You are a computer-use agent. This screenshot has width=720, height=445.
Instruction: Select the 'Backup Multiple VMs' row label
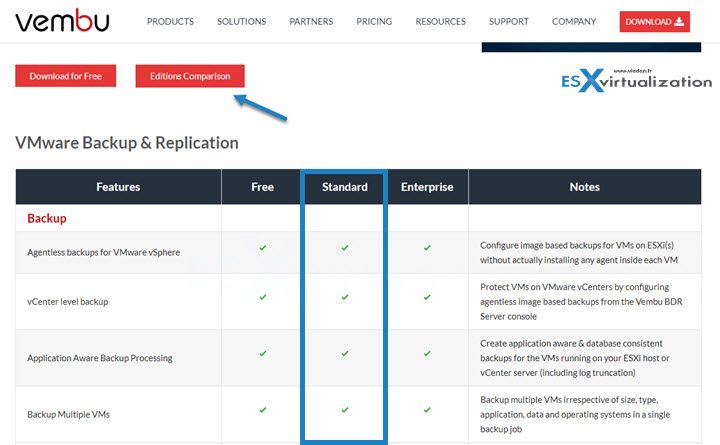click(x=68, y=414)
